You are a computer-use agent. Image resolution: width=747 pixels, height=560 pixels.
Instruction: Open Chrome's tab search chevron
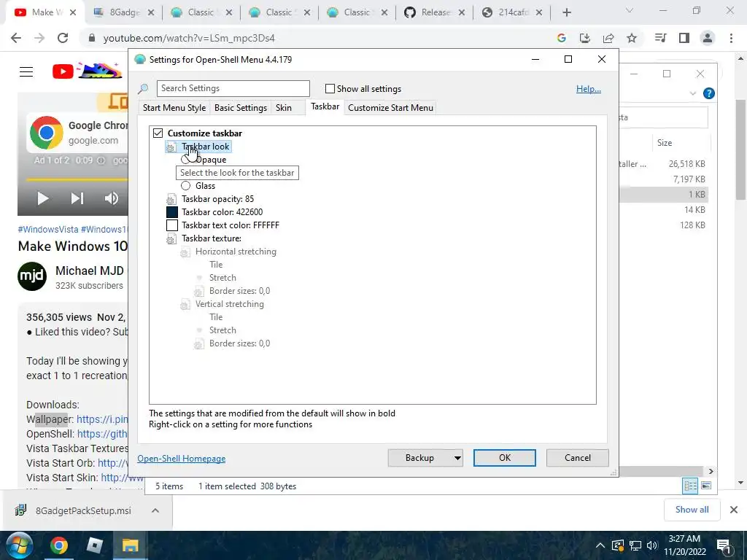[x=630, y=10]
